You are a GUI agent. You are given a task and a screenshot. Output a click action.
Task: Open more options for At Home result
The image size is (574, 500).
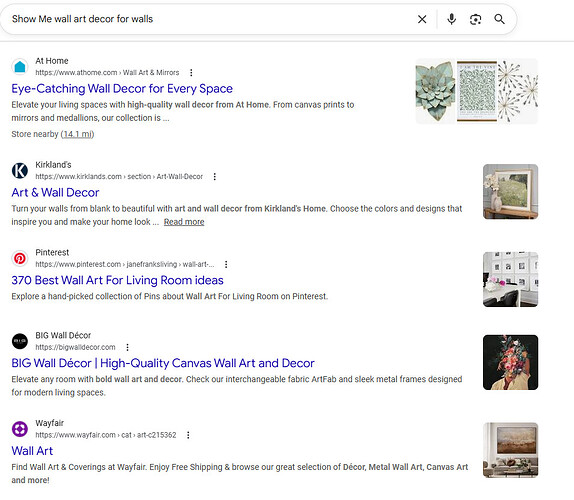191,72
